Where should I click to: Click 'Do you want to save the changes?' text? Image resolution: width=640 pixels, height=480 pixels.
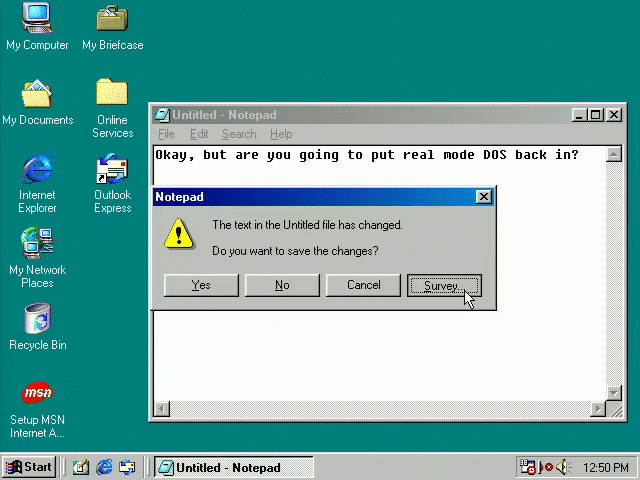click(x=295, y=251)
